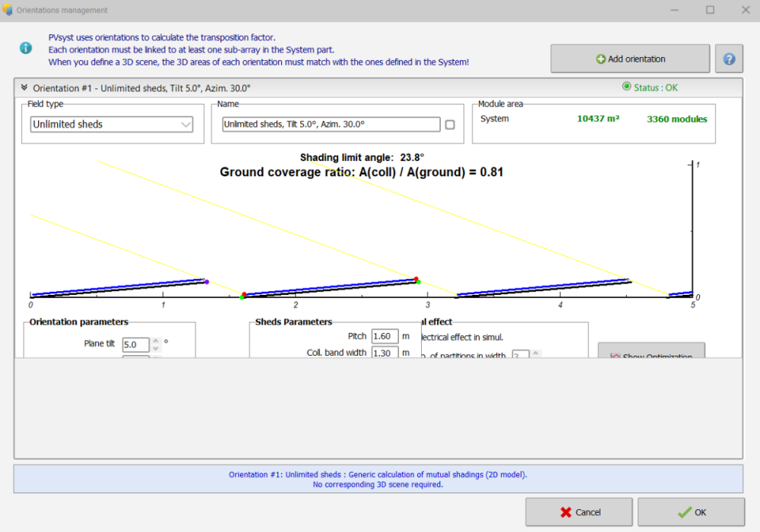
Task: Click the blue info icon
Action: pyautogui.click(x=26, y=48)
